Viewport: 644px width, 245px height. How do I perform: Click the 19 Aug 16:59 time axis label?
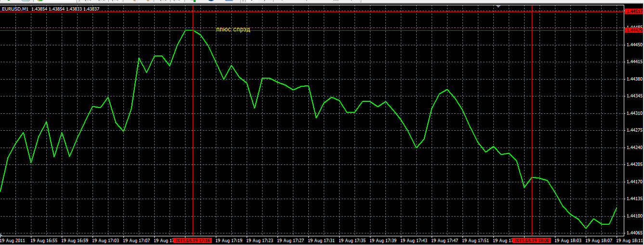click(x=75, y=240)
